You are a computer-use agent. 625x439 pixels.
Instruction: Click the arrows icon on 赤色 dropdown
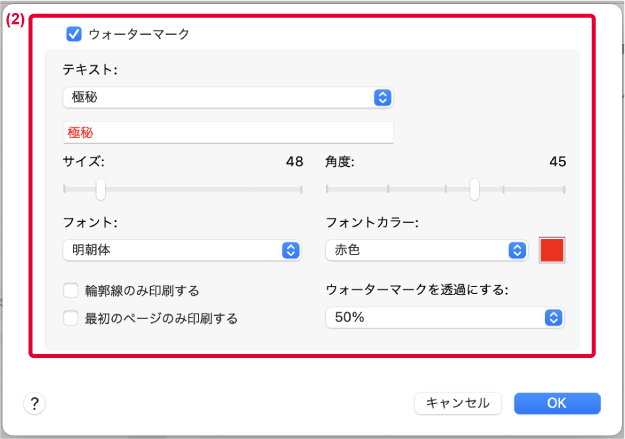[517, 250]
